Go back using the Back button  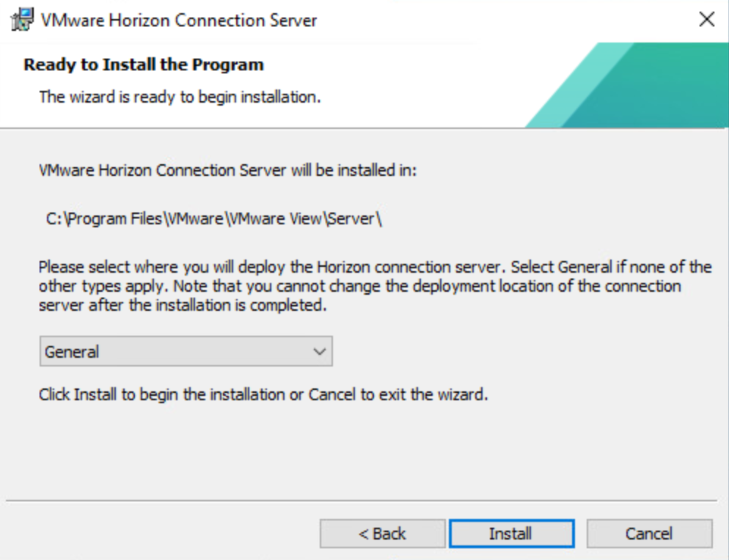click(382, 534)
